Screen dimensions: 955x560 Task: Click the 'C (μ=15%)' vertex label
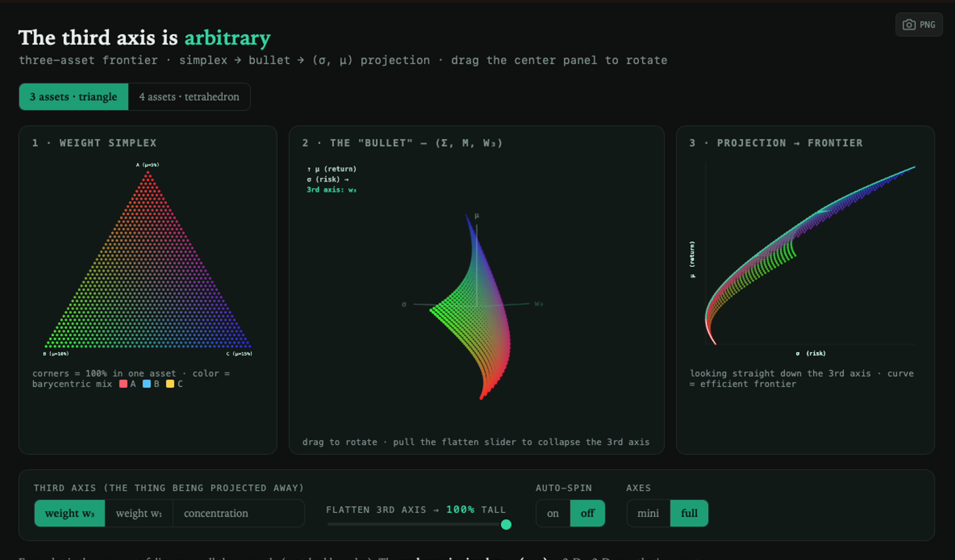(239, 354)
